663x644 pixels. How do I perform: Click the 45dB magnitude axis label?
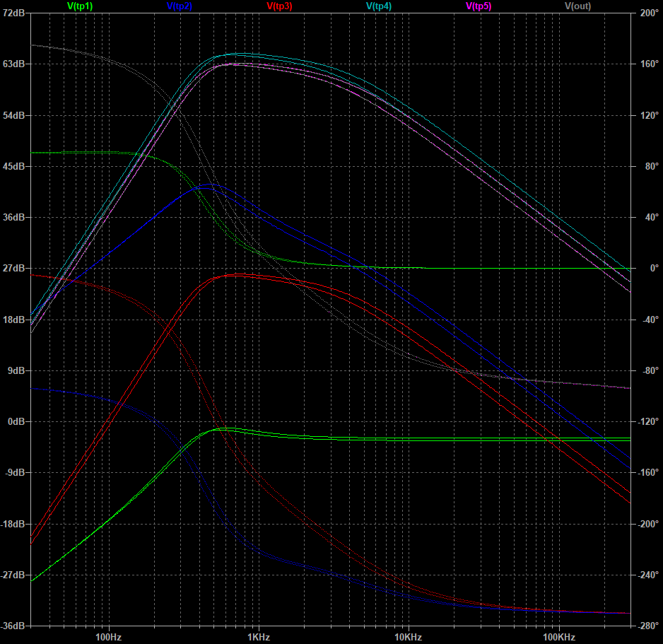14,167
